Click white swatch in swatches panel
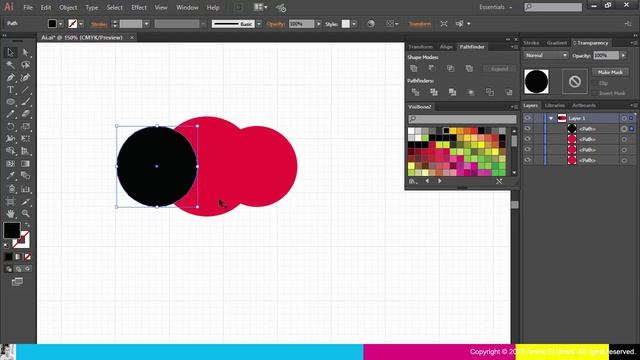640x360 pixels. click(x=411, y=131)
